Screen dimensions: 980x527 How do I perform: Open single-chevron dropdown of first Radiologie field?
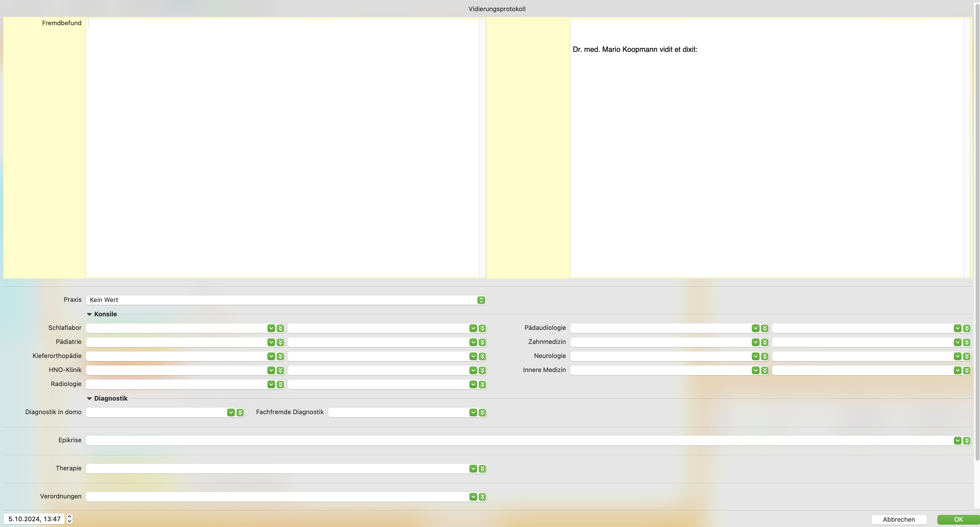pos(271,384)
